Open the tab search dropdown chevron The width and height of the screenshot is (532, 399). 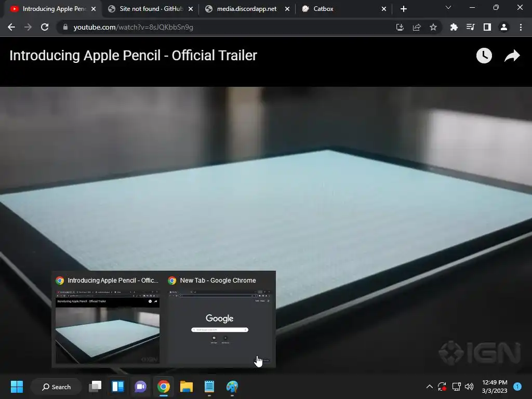click(448, 7)
